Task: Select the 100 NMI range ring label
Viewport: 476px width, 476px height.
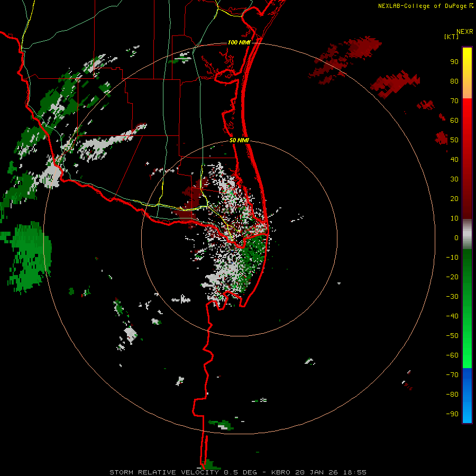Action: [239, 42]
